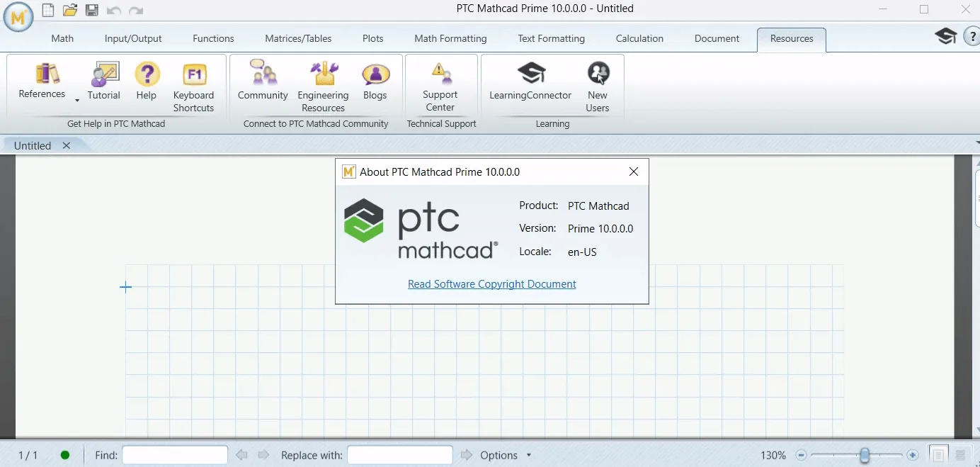The image size is (980, 467).
Task: Expand the References dropdown arrow
Action: [x=77, y=101]
